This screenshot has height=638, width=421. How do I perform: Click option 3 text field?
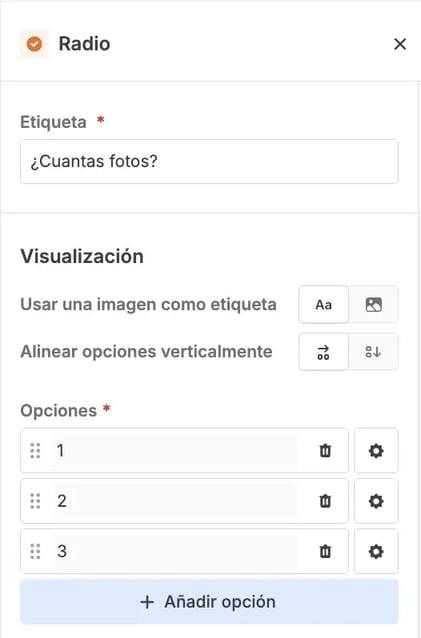[x=175, y=551]
